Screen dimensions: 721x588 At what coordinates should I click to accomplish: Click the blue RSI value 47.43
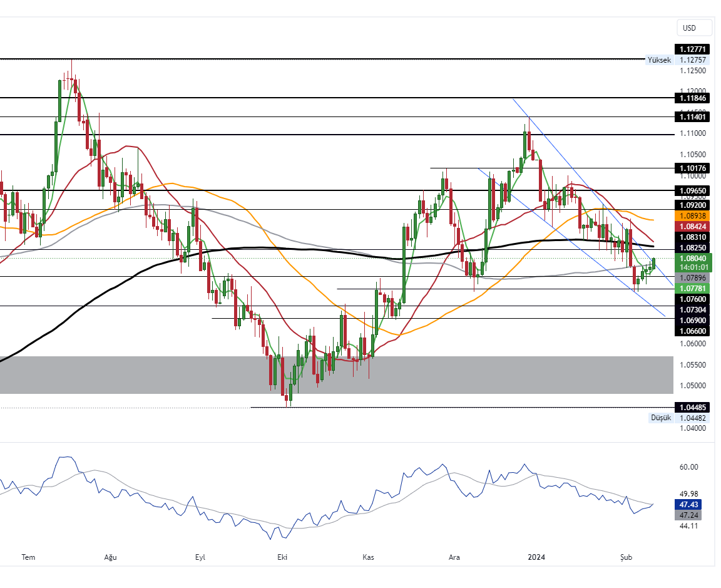pyautogui.click(x=688, y=505)
